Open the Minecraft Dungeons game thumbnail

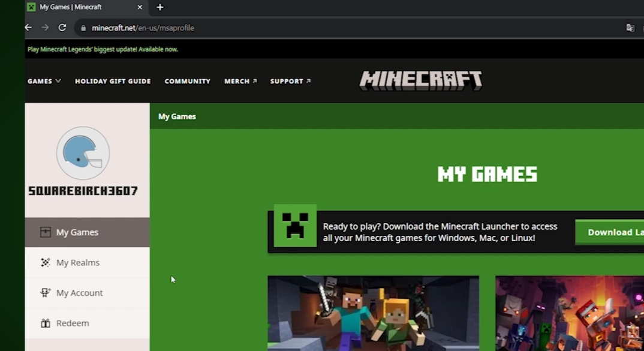(570, 313)
